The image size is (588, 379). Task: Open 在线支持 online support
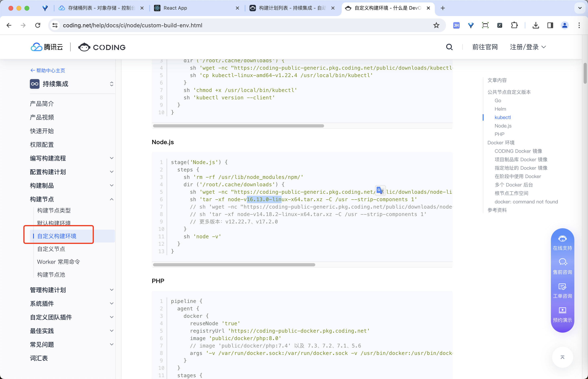(x=563, y=243)
